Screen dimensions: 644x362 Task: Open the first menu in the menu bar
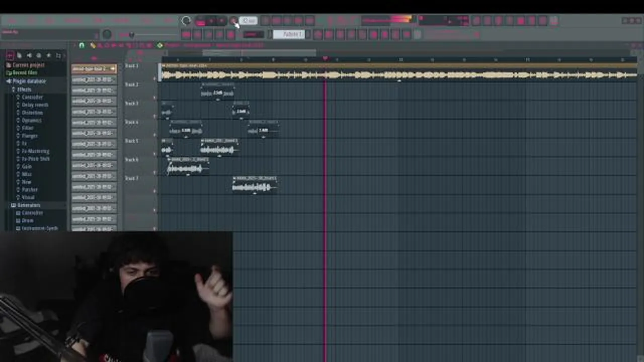pyautogui.click(x=11, y=21)
